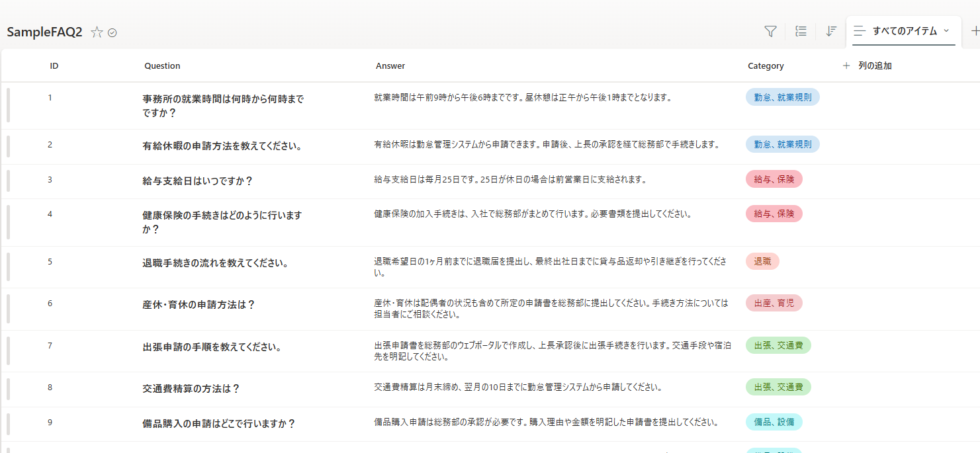Image resolution: width=980 pixels, height=453 pixels.
Task: Click the 出産、育児 category tag
Action: (774, 303)
